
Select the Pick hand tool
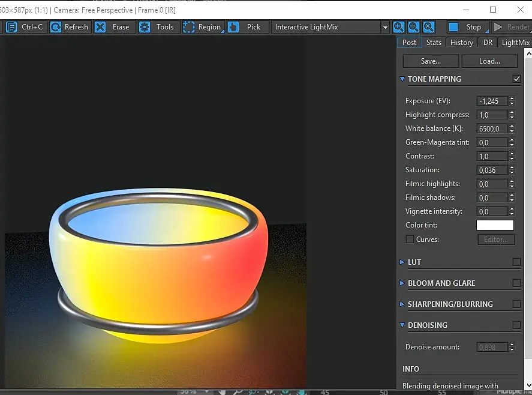(233, 27)
